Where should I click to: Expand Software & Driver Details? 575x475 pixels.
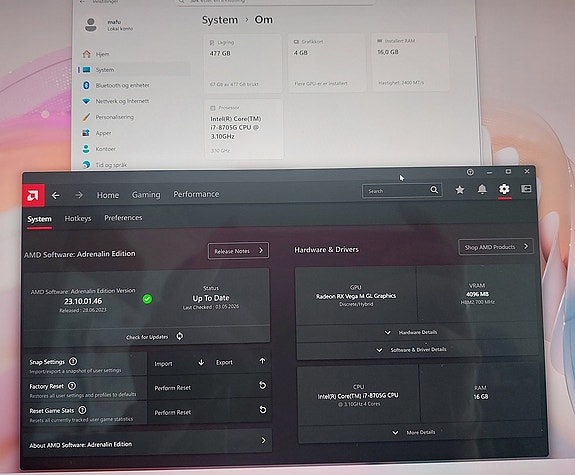click(418, 350)
